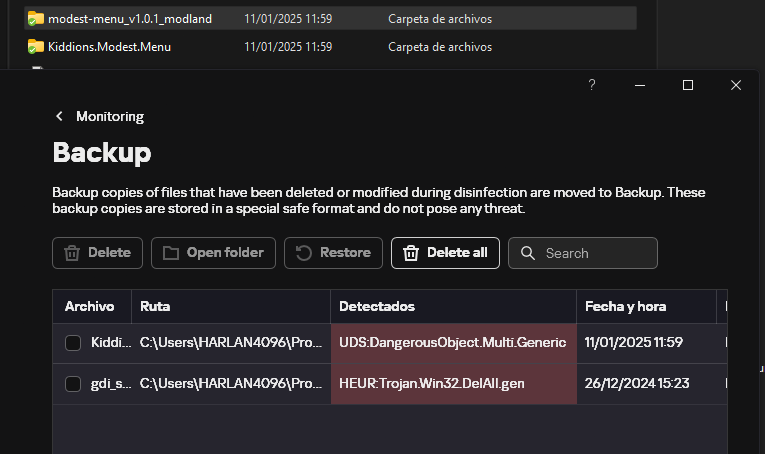Select the Ruta column header

[155, 306]
